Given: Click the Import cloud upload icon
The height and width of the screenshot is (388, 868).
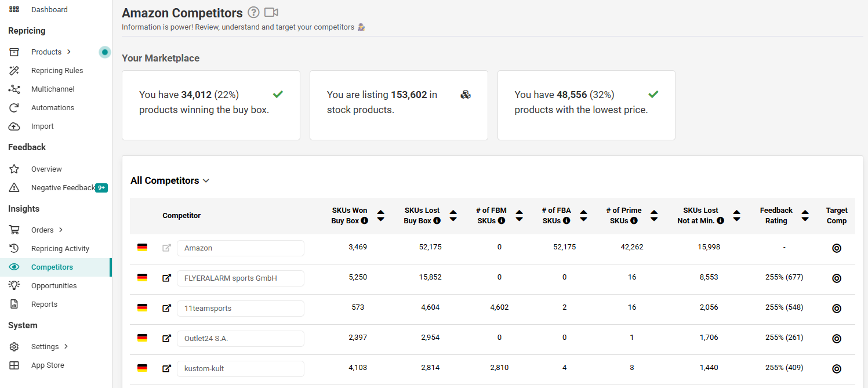Looking at the screenshot, I should (14, 126).
